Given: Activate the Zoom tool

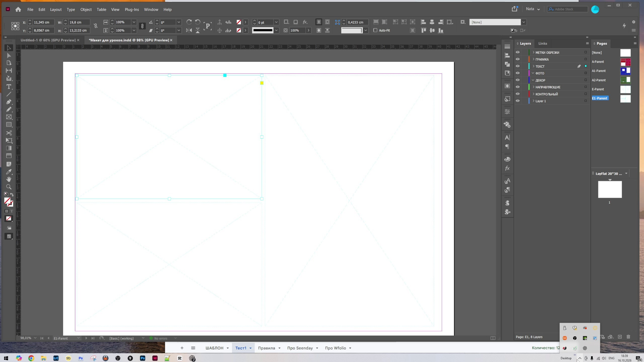Looking at the screenshot, I should click(9, 187).
